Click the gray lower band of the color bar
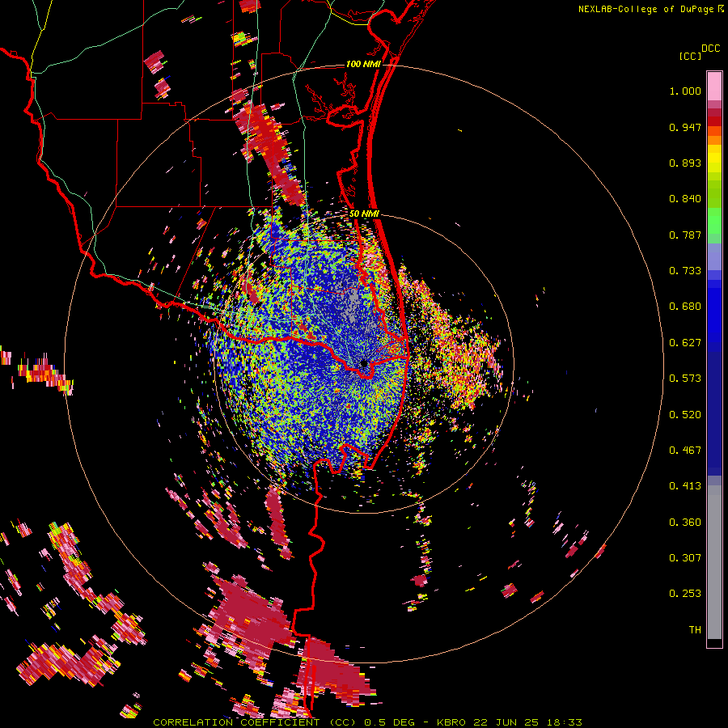 pos(714,562)
